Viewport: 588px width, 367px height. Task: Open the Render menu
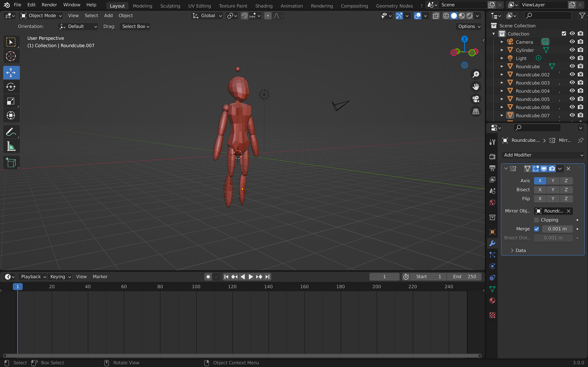pos(49,5)
